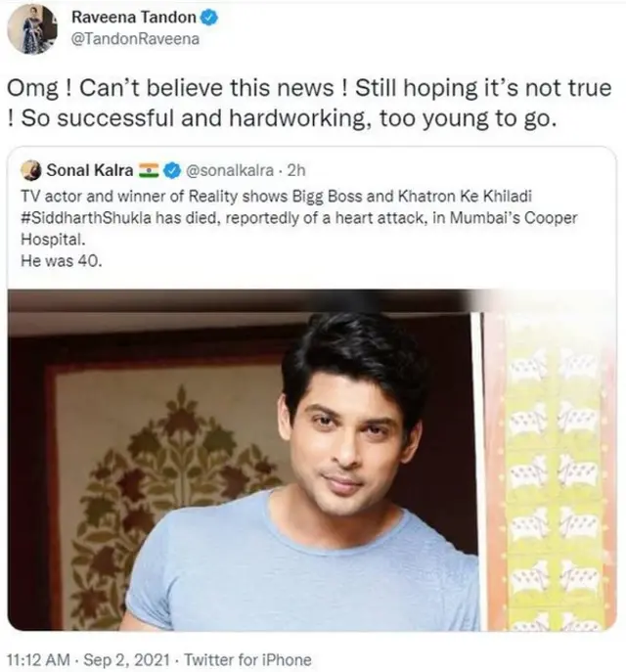Open the Raveena Tandon display name link
The image size is (626, 672).
(134, 18)
